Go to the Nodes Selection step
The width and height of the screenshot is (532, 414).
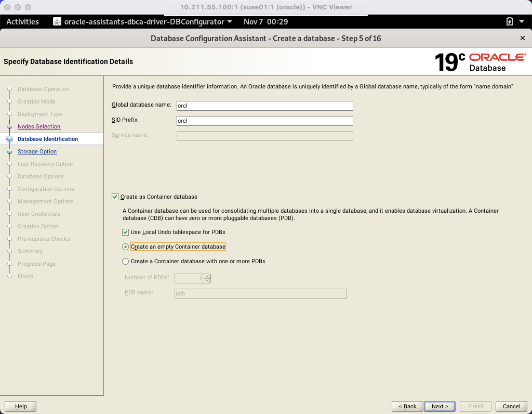[x=39, y=126]
